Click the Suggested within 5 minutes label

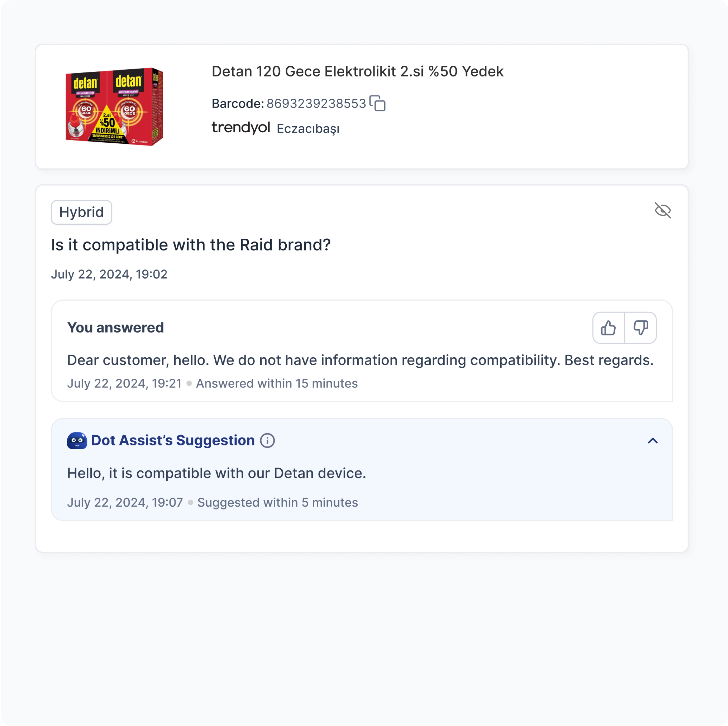coord(278,502)
